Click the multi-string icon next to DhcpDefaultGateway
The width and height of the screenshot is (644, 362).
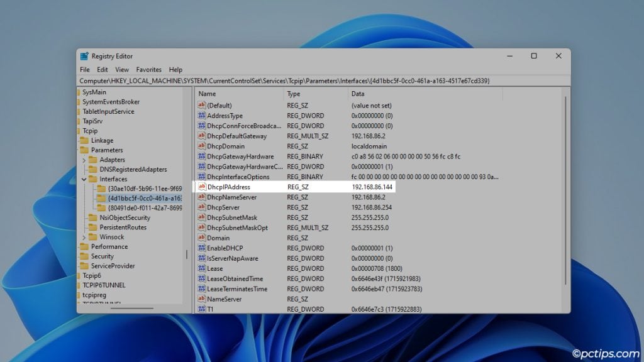point(203,136)
